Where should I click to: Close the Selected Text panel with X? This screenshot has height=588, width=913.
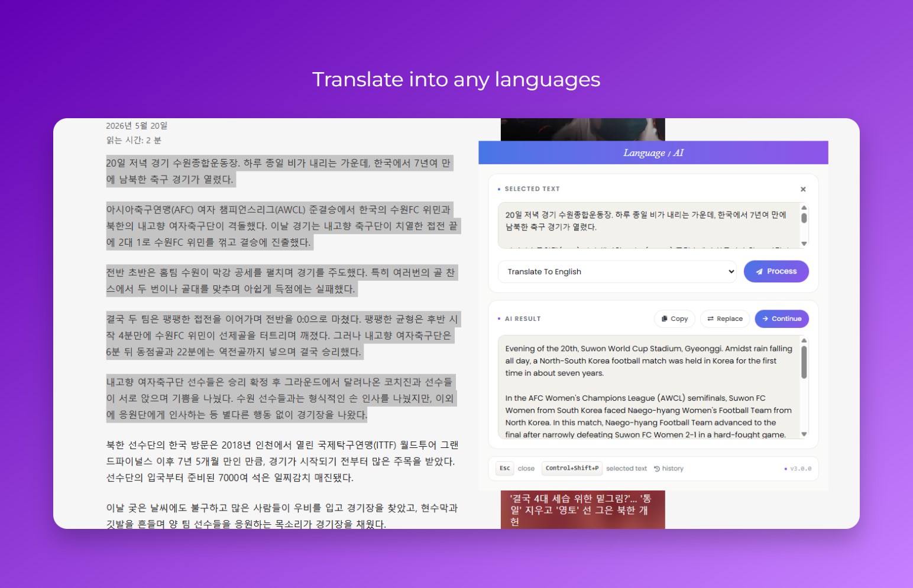point(803,189)
